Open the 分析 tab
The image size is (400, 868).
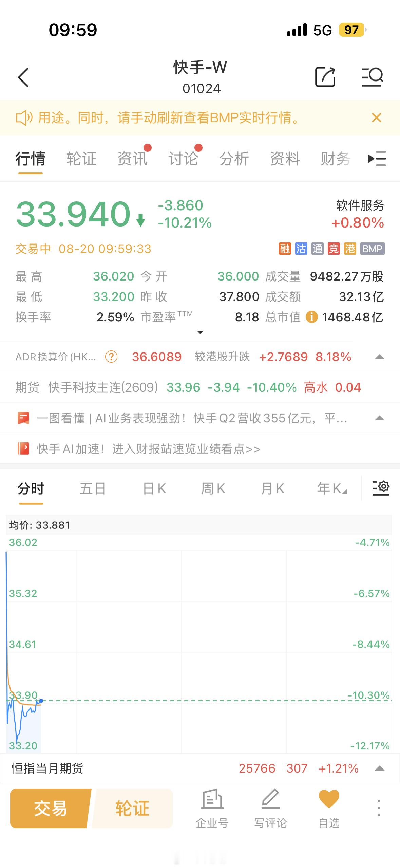234,159
